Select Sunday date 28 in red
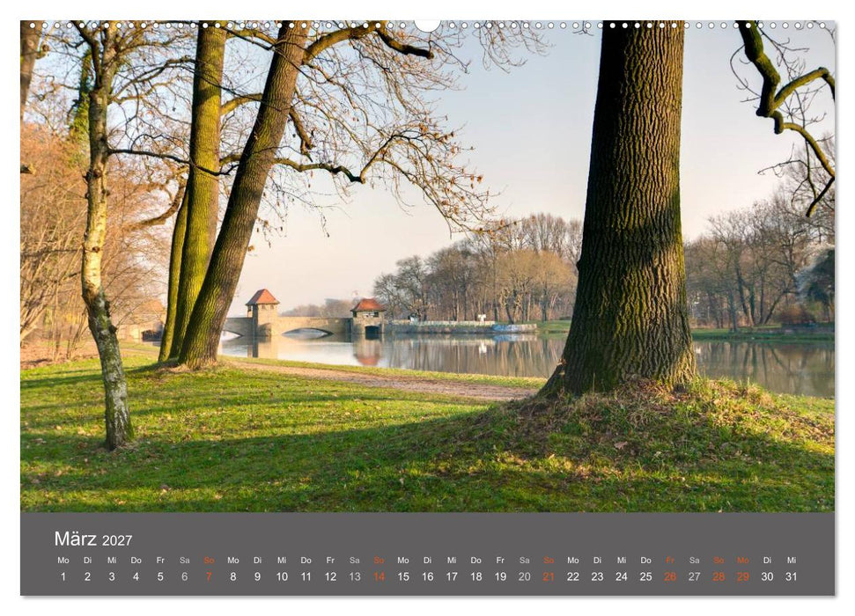This screenshot has width=855, height=616. coord(719,576)
